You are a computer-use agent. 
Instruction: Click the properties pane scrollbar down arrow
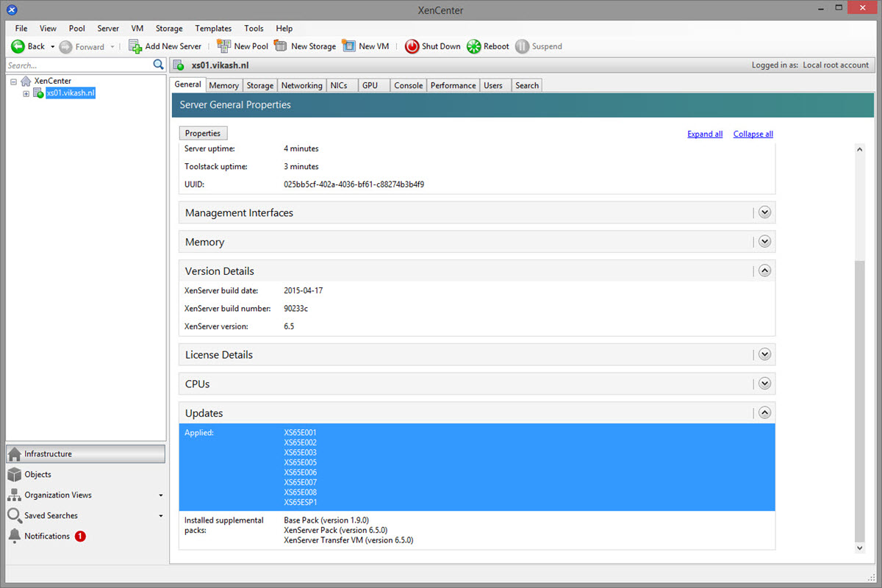click(x=860, y=548)
